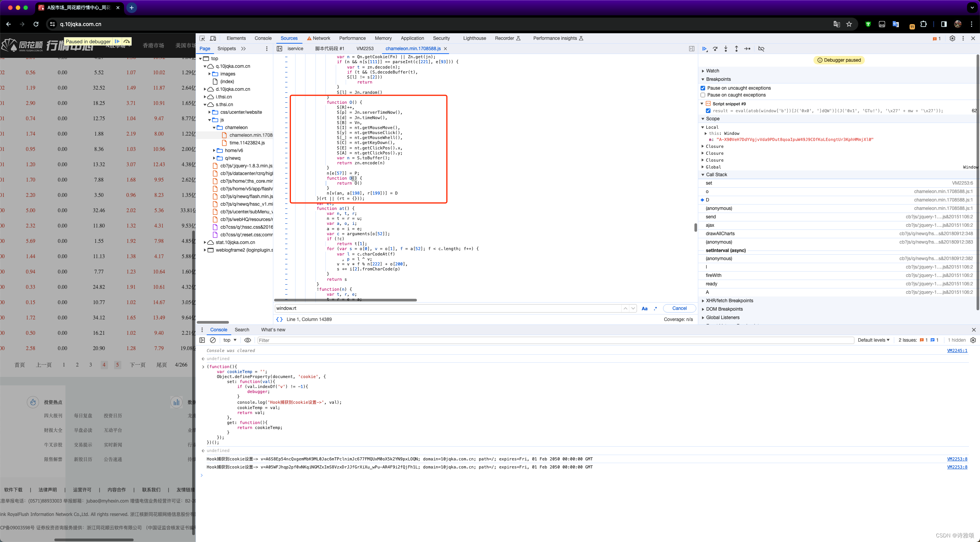Create live expression eye icon
Screen dimensions: 980x542
248,340
